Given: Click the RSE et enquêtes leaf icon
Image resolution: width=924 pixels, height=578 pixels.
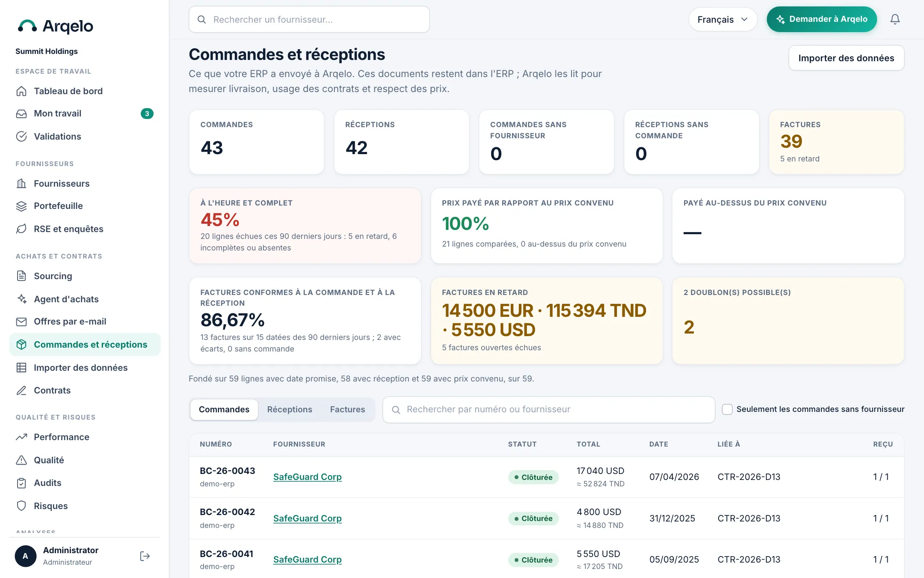Looking at the screenshot, I should 21,229.
